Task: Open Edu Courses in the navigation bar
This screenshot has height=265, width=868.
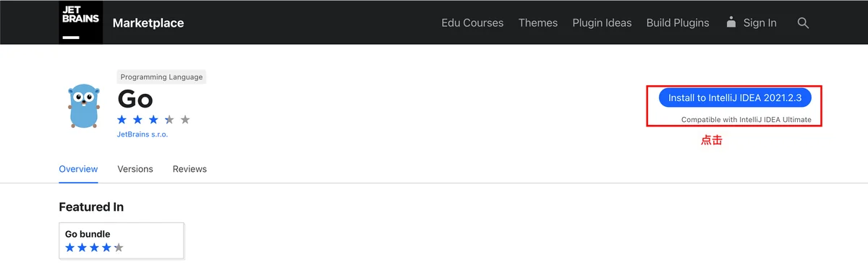Action: coord(472,23)
